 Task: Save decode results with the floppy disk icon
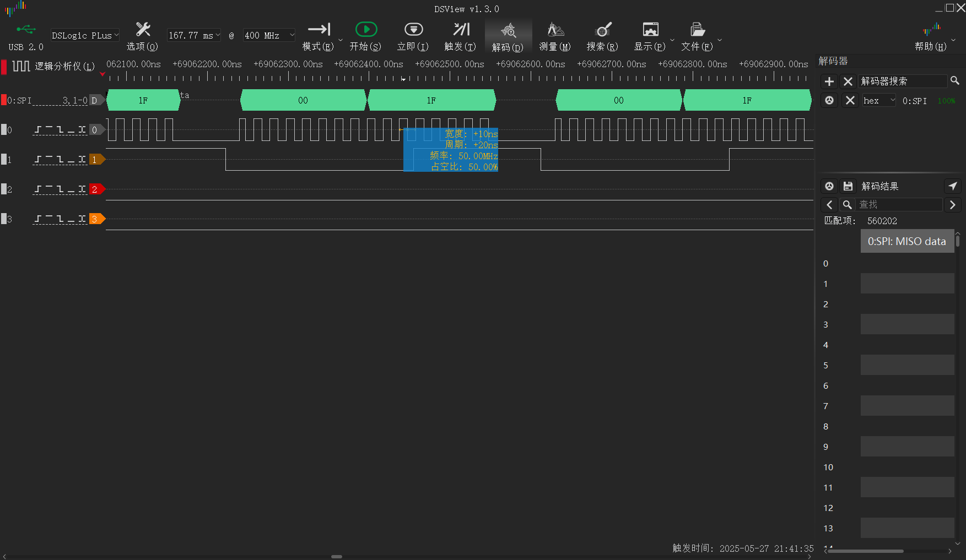point(848,186)
